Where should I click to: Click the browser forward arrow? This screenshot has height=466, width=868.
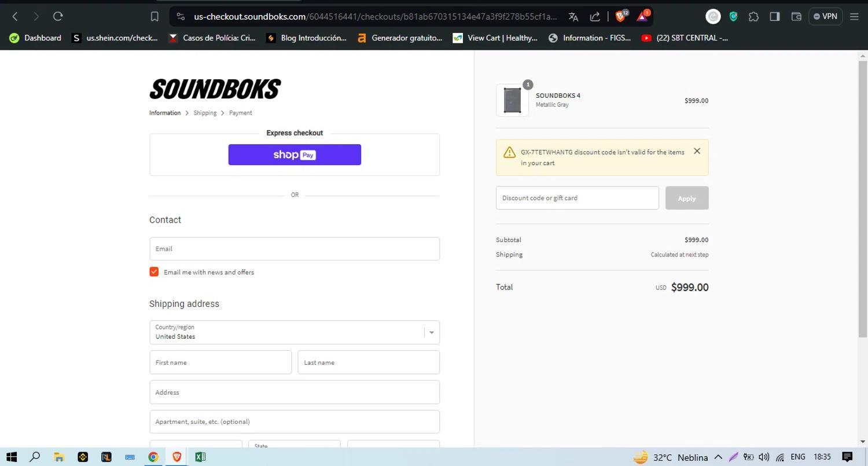(x=36, y=16)
